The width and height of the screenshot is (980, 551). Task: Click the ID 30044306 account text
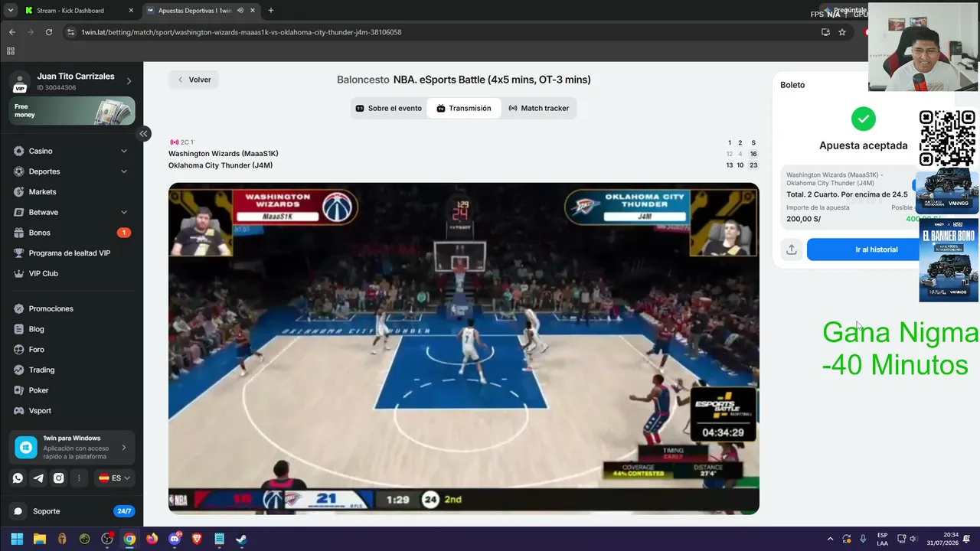pyautogui.click(x=57, y=88)
